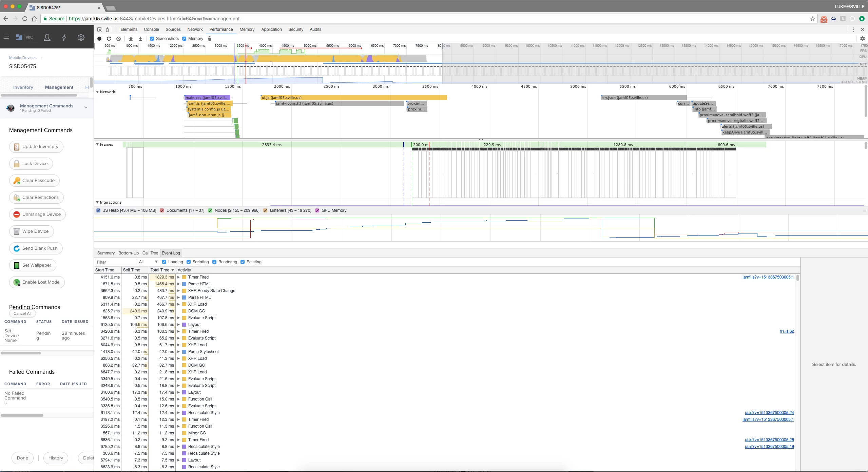Toggle the GPU Memory checkbox
Viewport: 868px width, 472px height.
(317, 210)
